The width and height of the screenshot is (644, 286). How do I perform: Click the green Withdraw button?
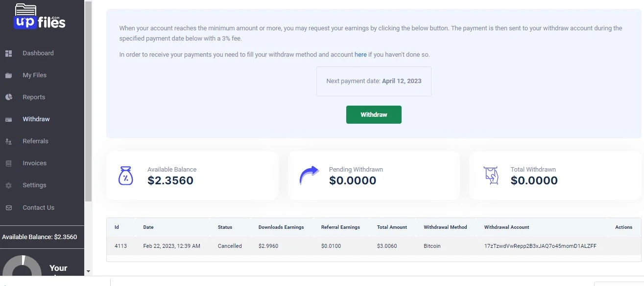pos(374,115)
